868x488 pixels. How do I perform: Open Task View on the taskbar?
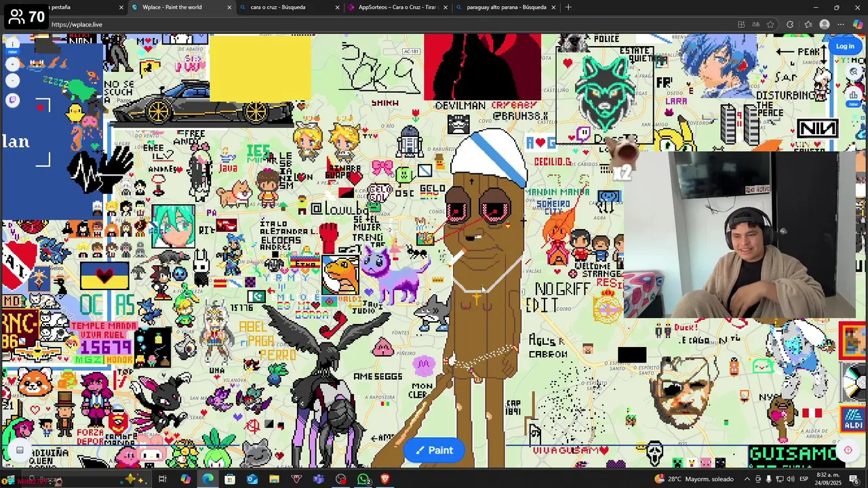click(163, 480)
